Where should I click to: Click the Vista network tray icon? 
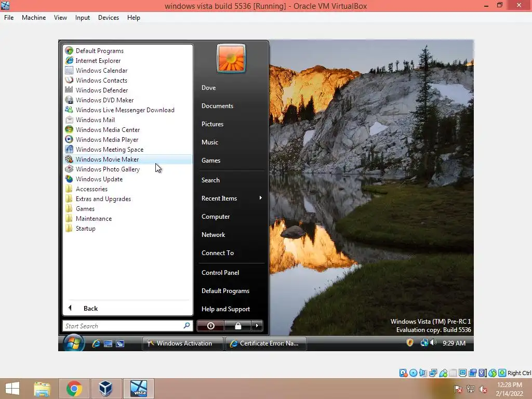point(424,343)
